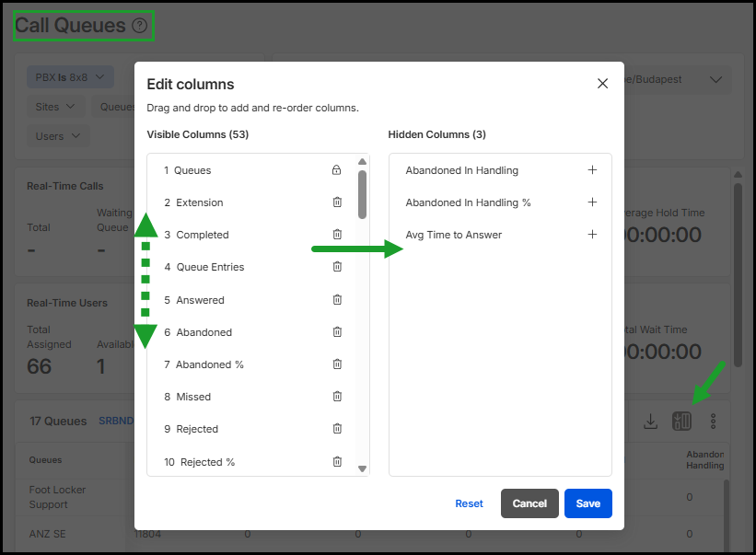Delete the Abandoned % column using trash icon
This screenshot has width=756, height=555.
pos(337,364)
